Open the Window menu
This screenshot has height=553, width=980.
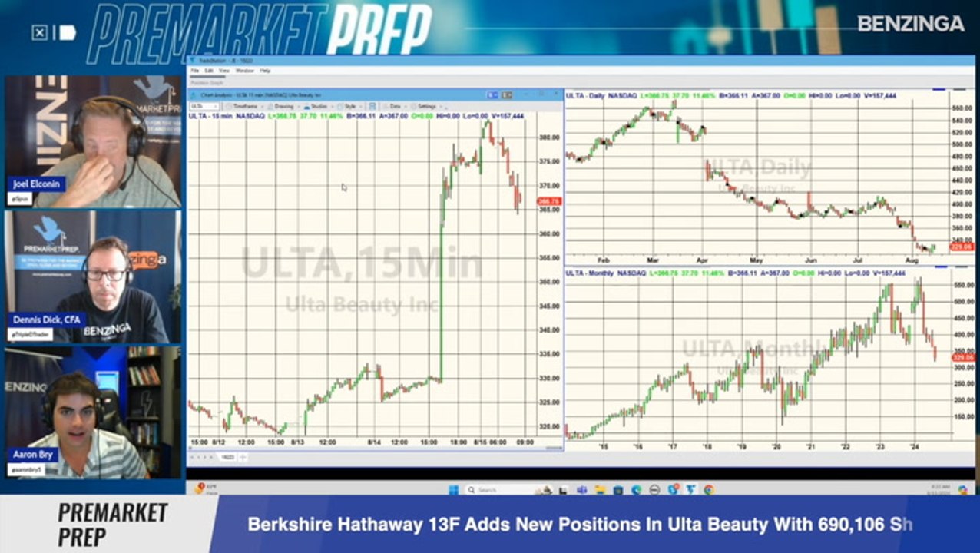(x=244, y=70)
